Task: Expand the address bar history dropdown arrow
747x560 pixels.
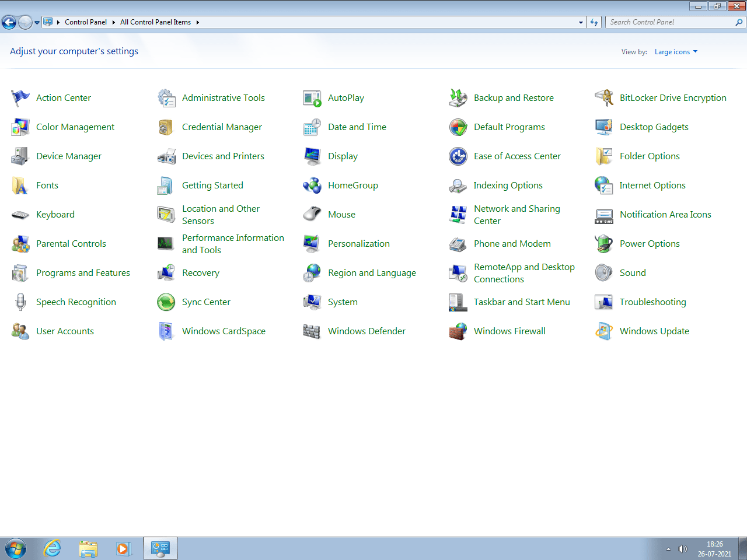Action: [x=581, y=22]
